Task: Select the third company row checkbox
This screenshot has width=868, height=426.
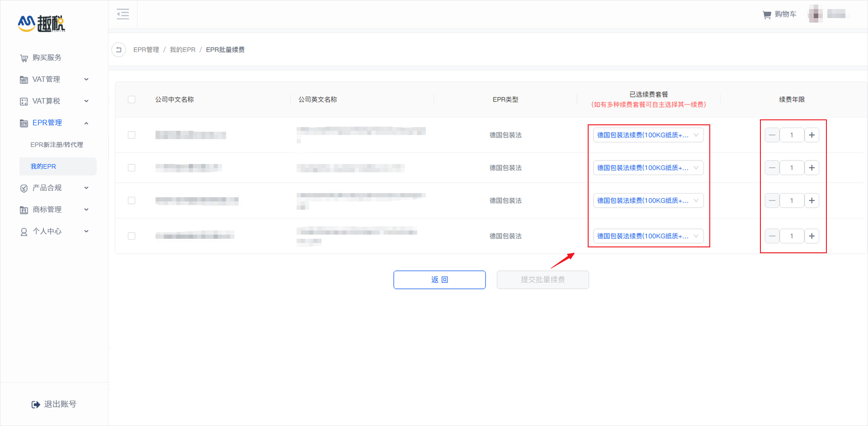Action: click(x=132, y=200)
